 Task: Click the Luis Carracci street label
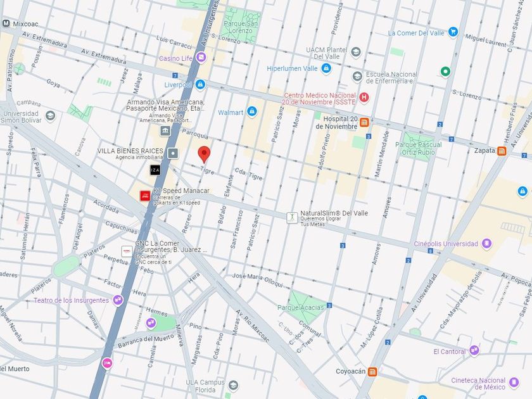click(174, 42)
